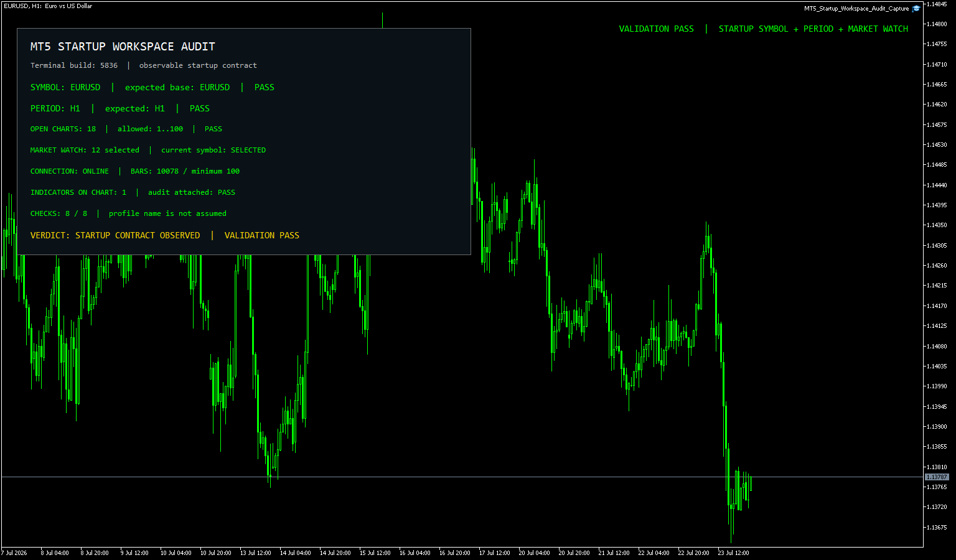Click the profile name is not assumed text
956x560 pixels.
tap(167, 214)
